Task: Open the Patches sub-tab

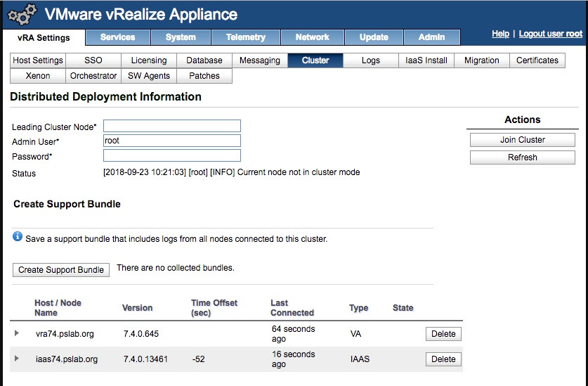Action: pyautogui.click(x=204, y=76)
